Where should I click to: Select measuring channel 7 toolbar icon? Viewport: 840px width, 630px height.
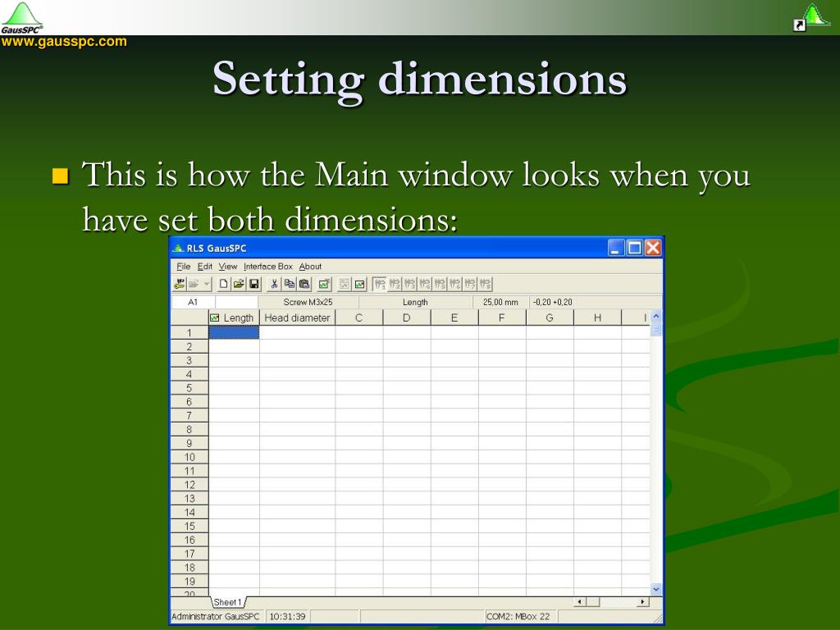point(470,284)
